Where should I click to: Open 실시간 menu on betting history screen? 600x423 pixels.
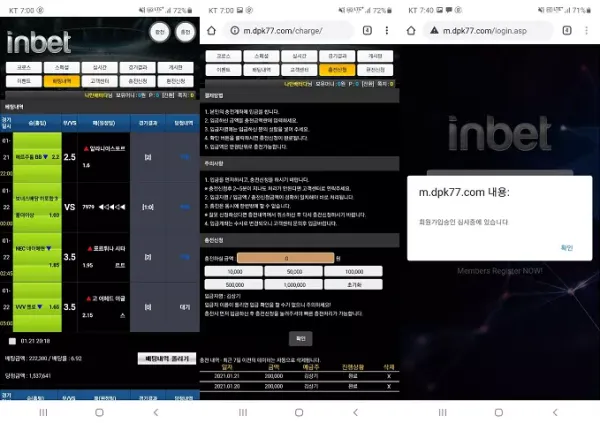[x=99, y=67]
